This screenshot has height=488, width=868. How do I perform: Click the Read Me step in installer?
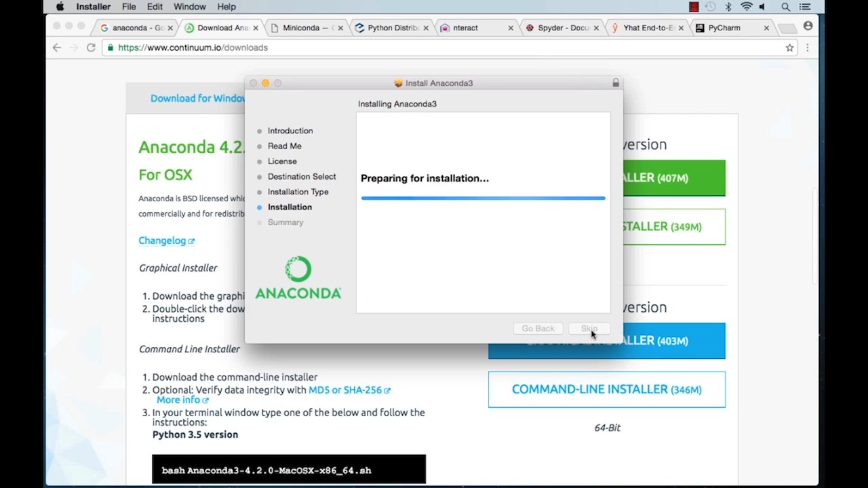coord(285,146)
